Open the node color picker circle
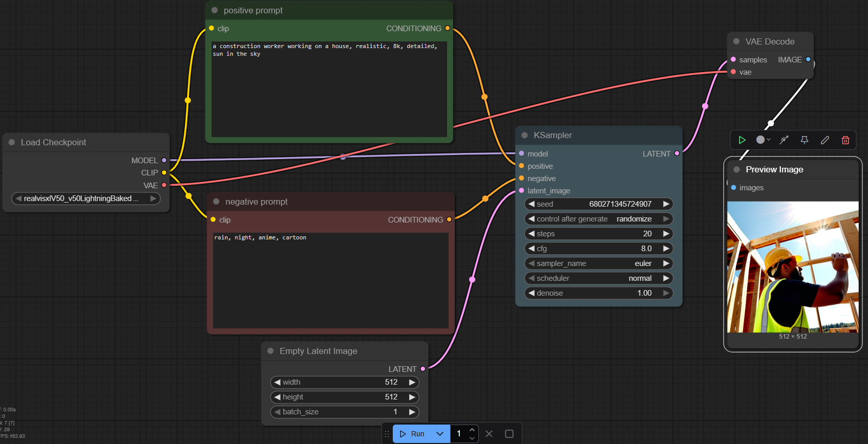Image resolution: width=868 pixels, height=444 pixels. [x=761, y=140]
